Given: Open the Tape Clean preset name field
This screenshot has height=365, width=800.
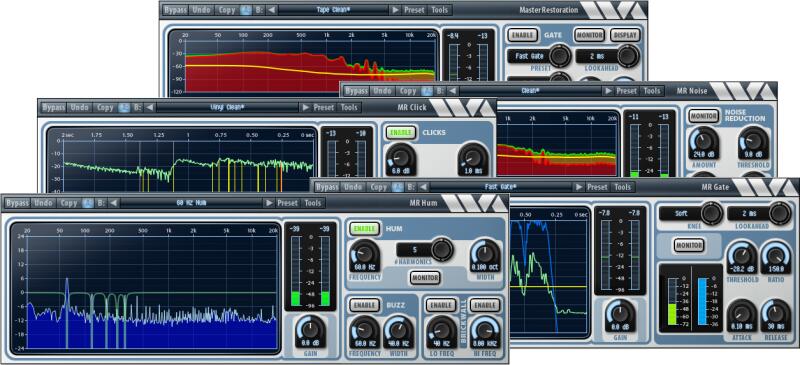Looking at the screenshot, I should pyautogui.click(x=334, y=10).
